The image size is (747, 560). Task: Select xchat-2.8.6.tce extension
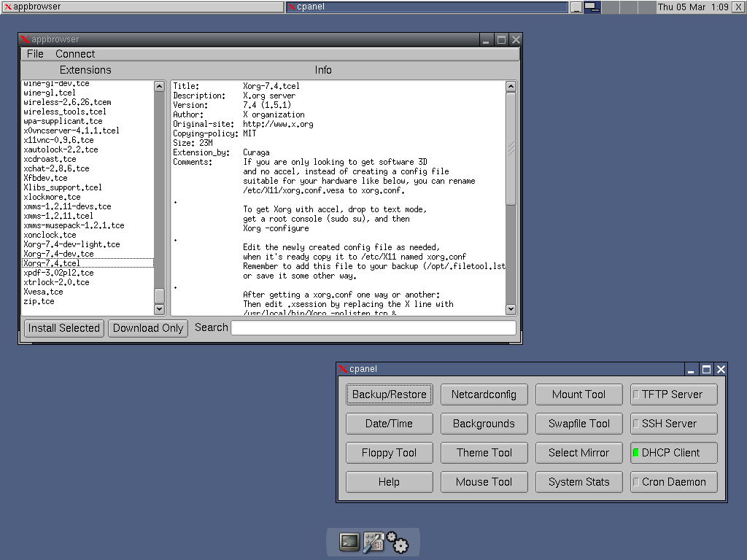[x=88, y=169]
